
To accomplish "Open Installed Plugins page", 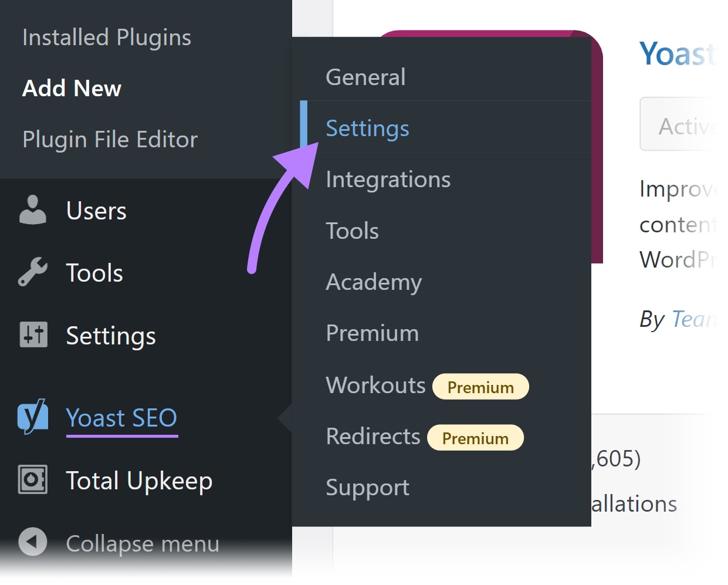I will [107, 37].
